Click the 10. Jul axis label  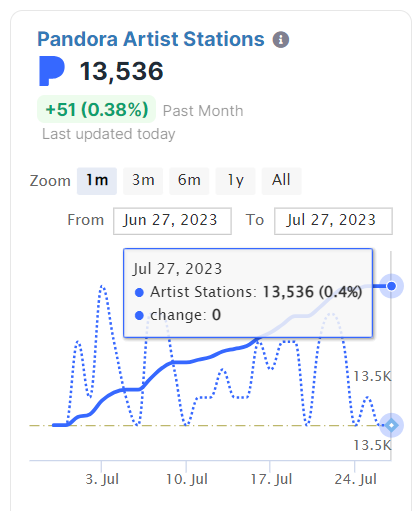tap(187, 479)
